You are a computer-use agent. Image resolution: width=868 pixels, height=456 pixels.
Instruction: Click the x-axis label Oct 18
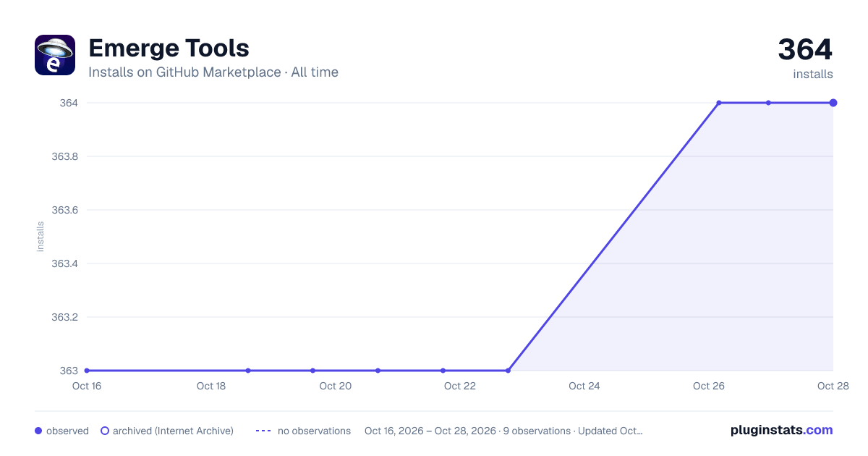[211, 386]
